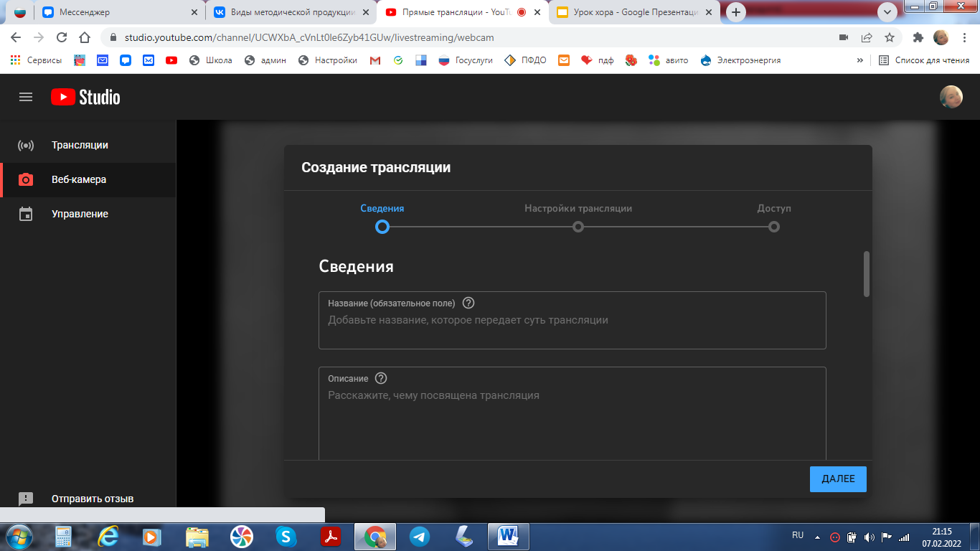Click the Название title input field

click(x=573, y=320)
